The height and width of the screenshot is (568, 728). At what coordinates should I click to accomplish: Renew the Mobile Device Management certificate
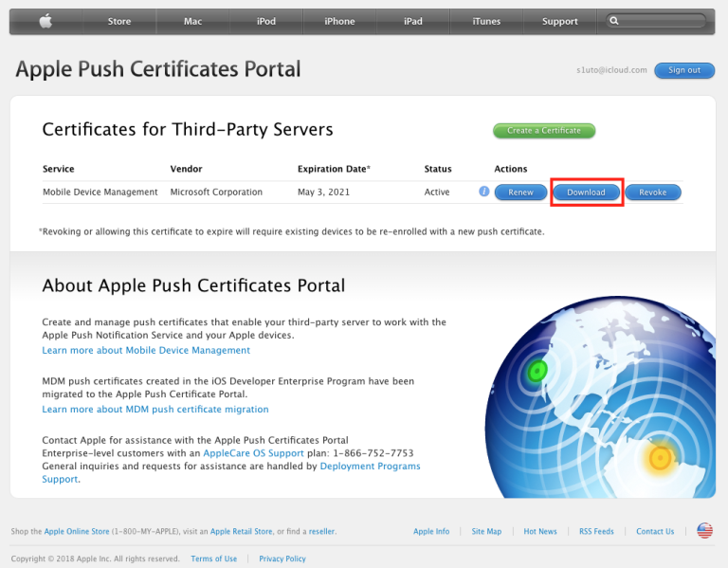tap(520, 192)
